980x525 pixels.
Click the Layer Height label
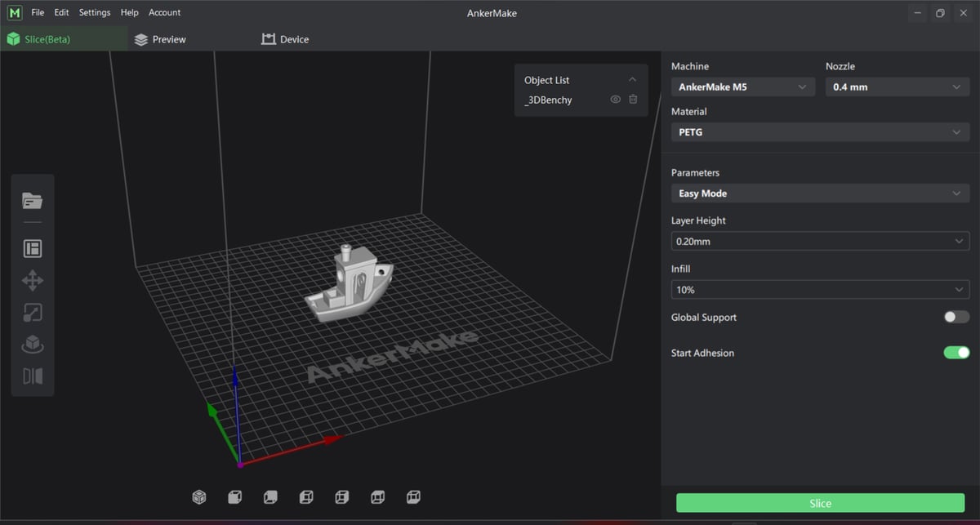[698, 220]
